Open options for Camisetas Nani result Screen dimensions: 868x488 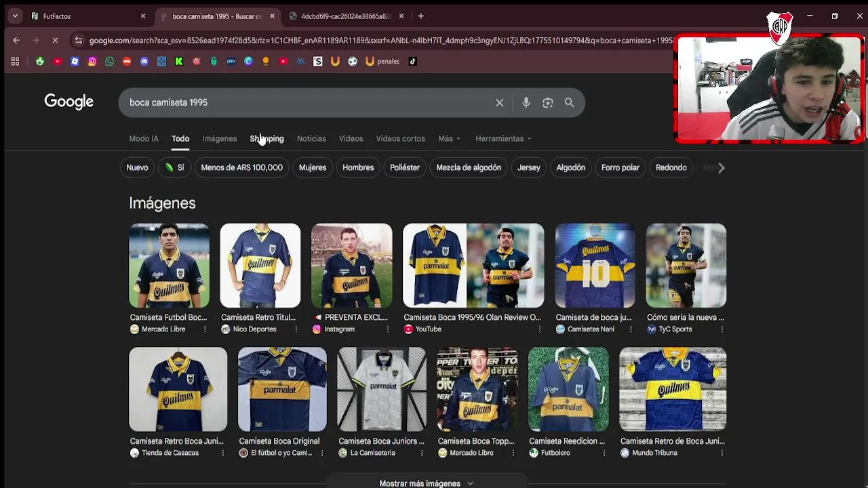(x=631, y=329)
